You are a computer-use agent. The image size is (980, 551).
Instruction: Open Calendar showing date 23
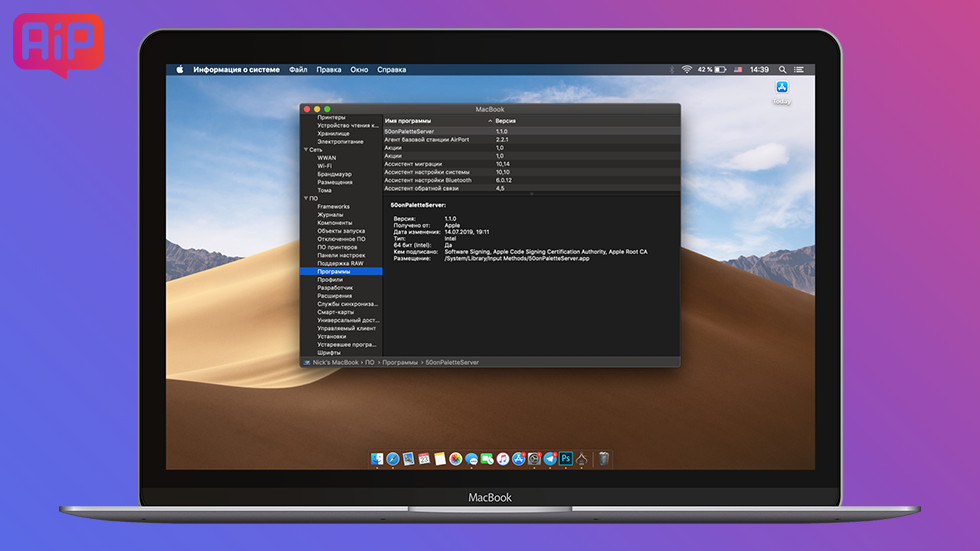pos(424,459)
